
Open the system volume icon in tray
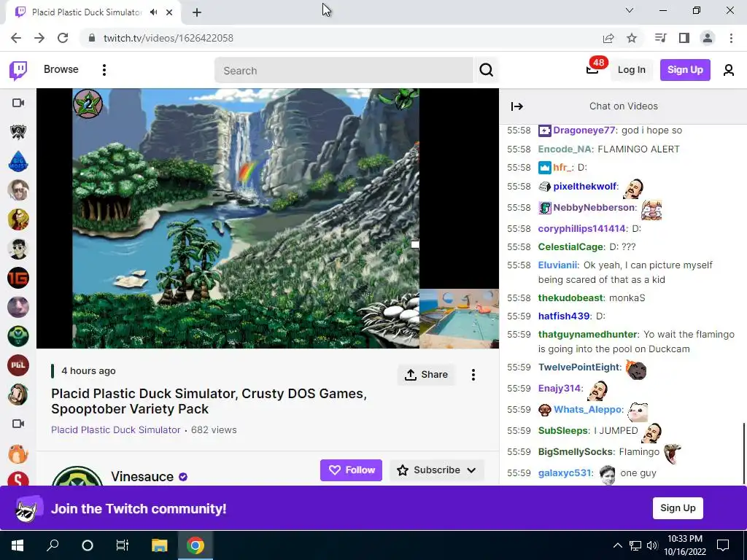point(651,545)
